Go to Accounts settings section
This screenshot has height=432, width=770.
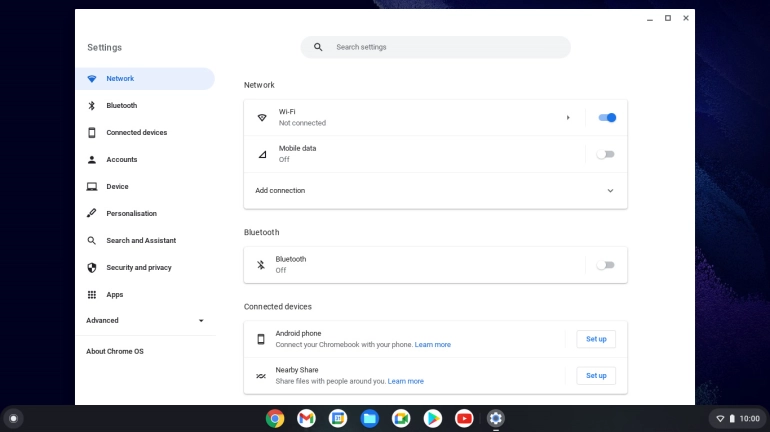pos(122,160)
